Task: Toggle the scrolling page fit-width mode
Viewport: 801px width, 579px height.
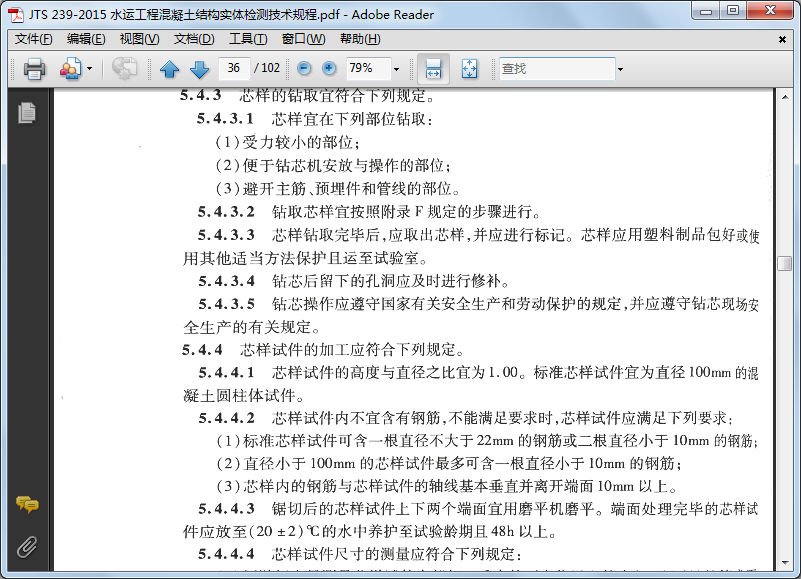Action: tap(433, 68)
